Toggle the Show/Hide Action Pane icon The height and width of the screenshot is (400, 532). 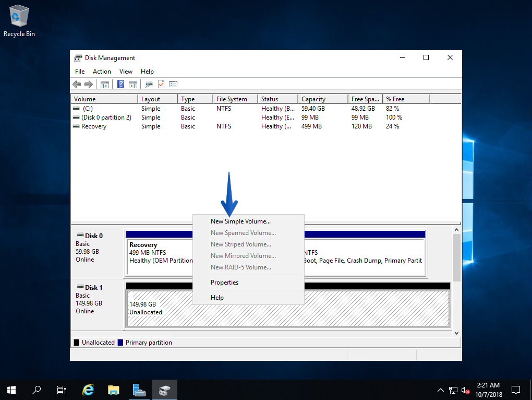coord(133,84)
